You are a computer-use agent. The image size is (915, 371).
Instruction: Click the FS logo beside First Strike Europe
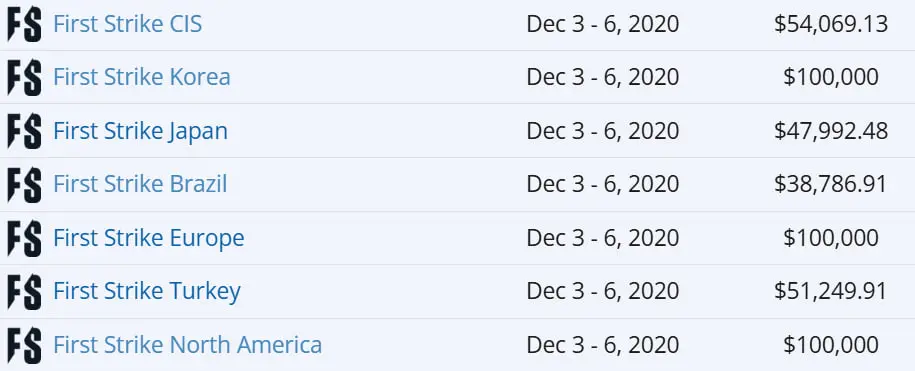pos(24,239)
